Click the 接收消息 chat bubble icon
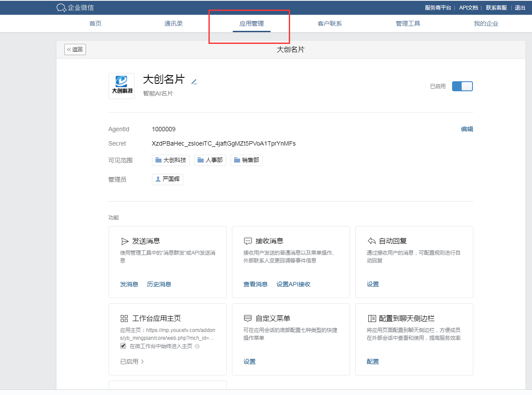 pyautogui.click(x=248, y=241)
